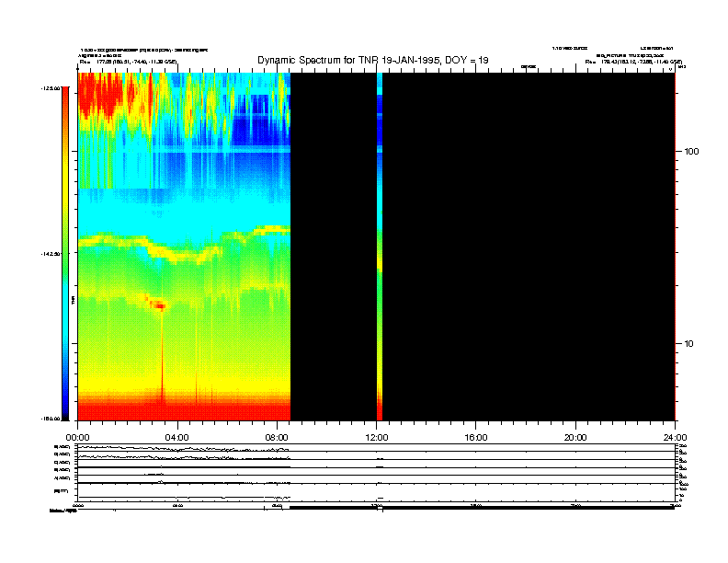Select the 20:00 time axis label
The height and width of the screenshot is (563, 728).
(x=575, y=438)
